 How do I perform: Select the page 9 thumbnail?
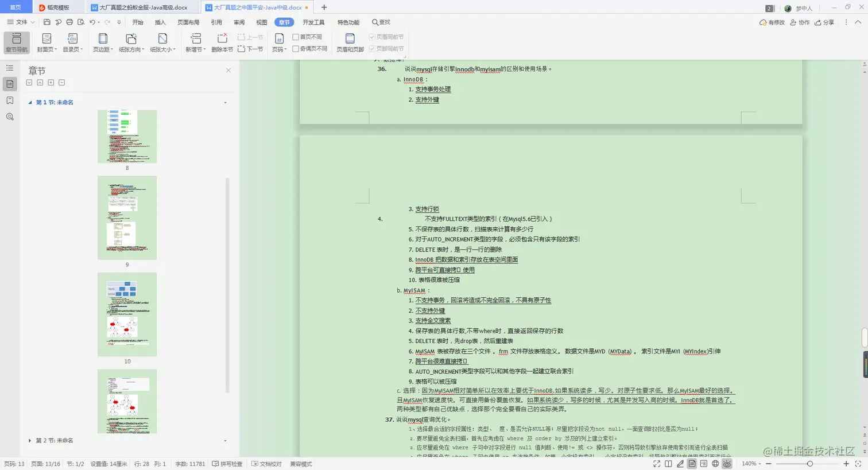click(127, 217)
